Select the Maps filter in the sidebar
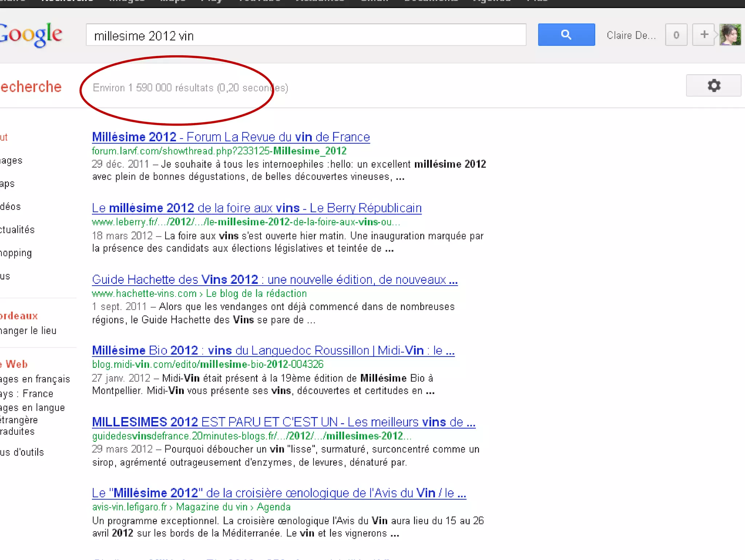The width and height of the screenshot is (745, 560). click(7, 184)
